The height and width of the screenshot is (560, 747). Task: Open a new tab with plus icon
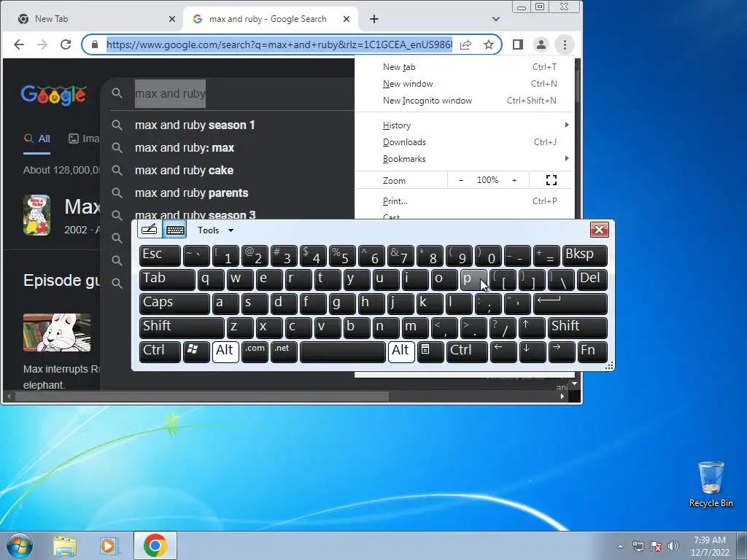pyautogui.click(x=374, y=19)
